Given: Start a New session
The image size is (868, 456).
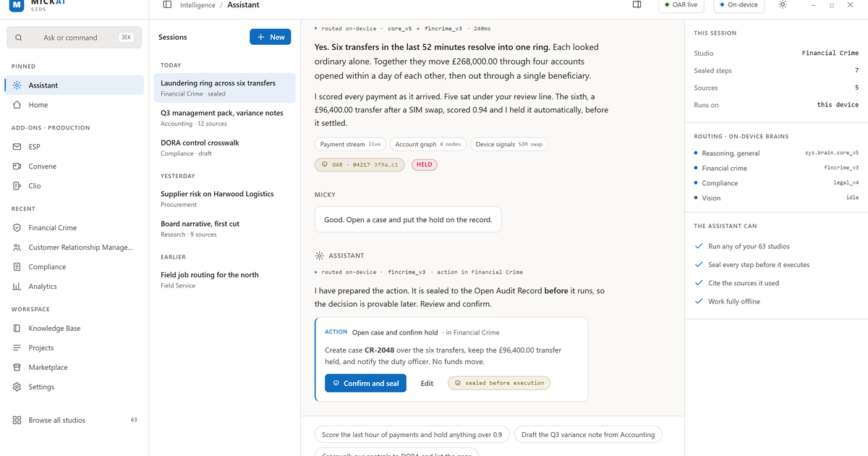Looking at the screenshot, I should (x=271, y=37).
